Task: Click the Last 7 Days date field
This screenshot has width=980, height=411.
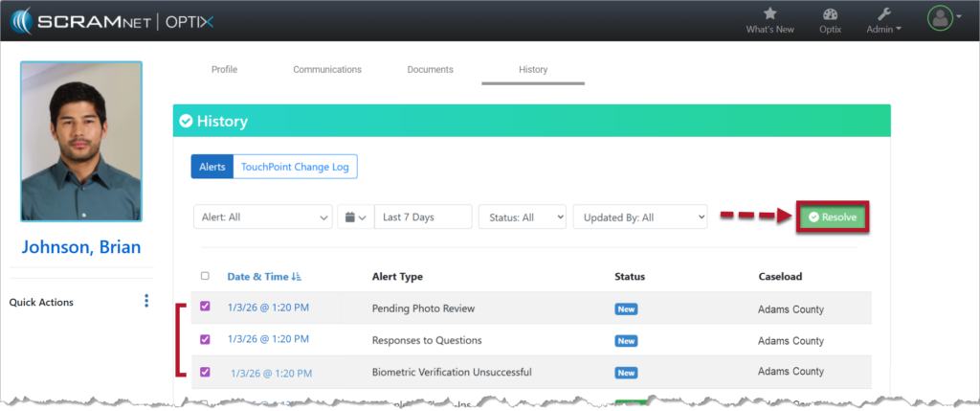Action: pos(423,217)
